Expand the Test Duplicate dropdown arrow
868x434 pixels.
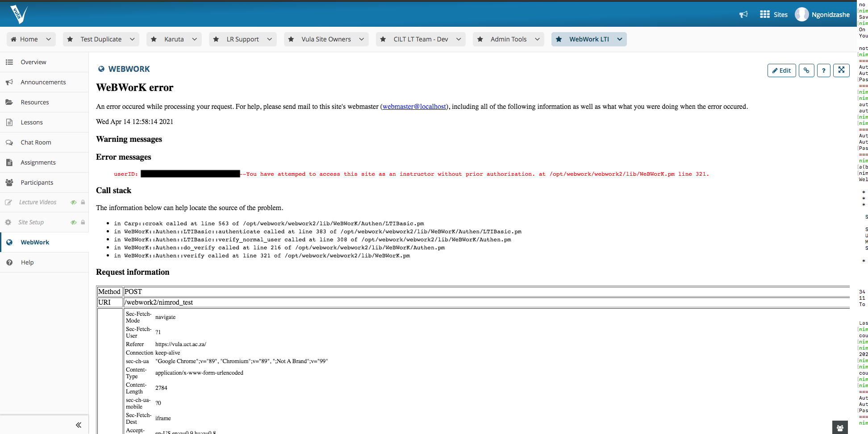tap(132, 39)
